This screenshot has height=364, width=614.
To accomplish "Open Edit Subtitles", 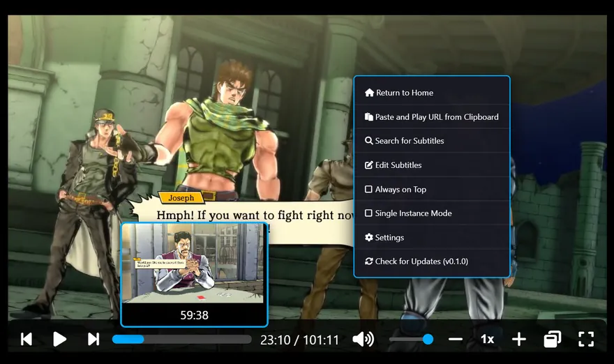I will click(432, 165).
